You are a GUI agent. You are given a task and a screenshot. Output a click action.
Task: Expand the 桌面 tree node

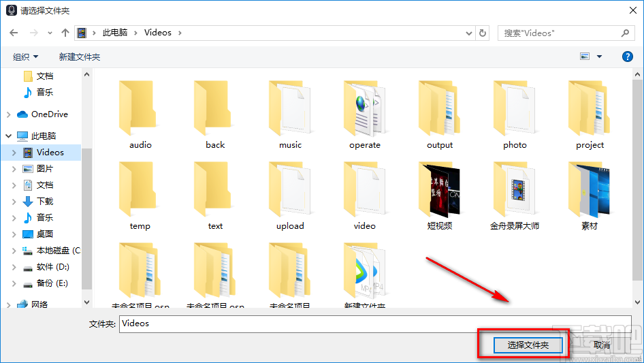14,234
